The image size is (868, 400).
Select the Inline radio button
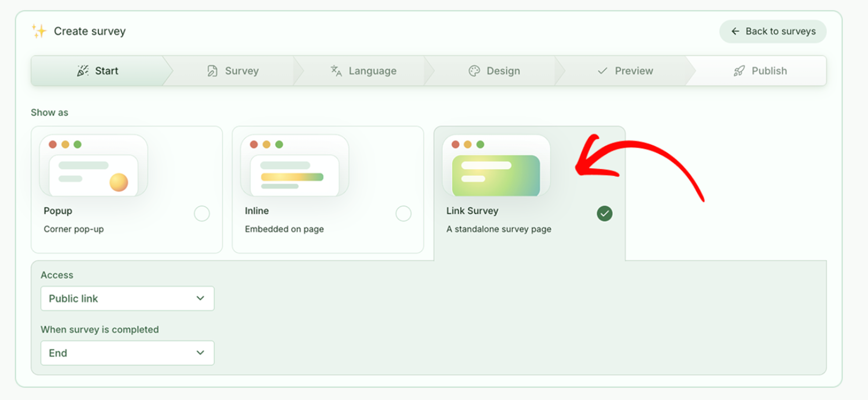[403, 213]
